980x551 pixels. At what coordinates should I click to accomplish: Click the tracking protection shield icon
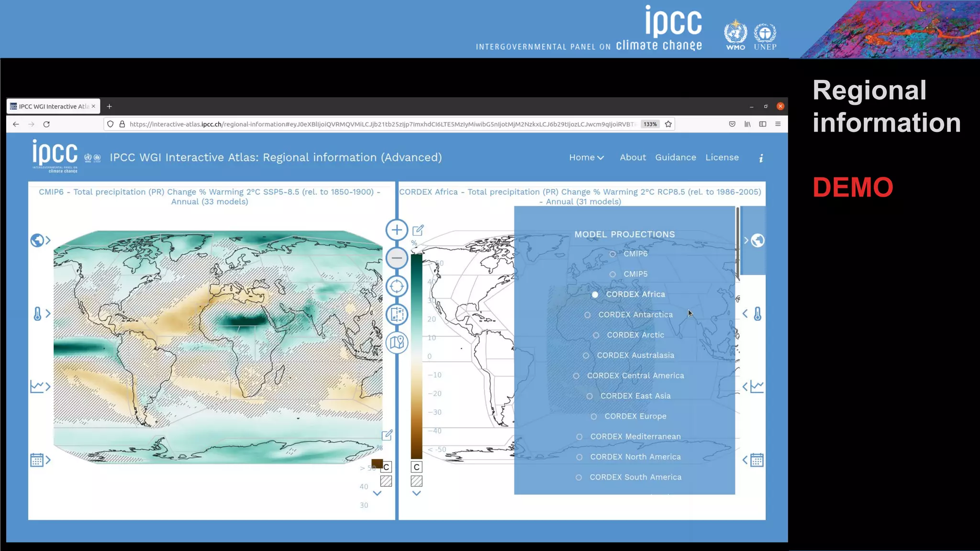[x=110, y=124]
